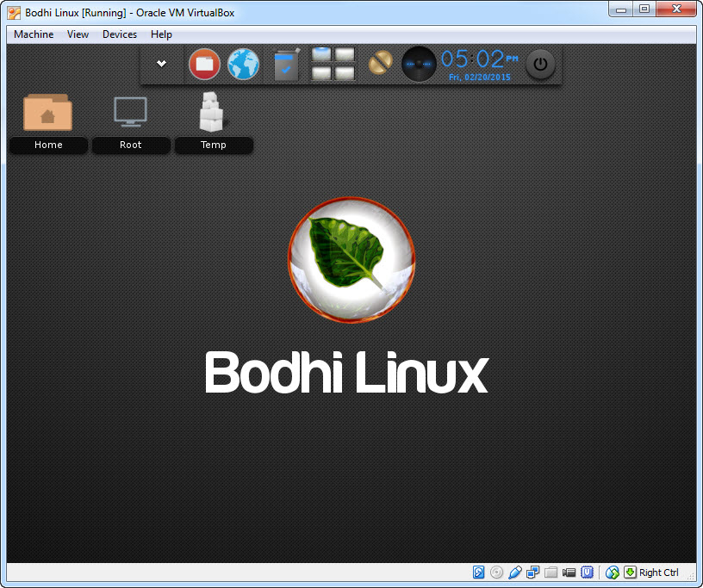This screenshot has width=703, height=588.
Task: Click the shelf power button
Action: (x=540, y=64)
